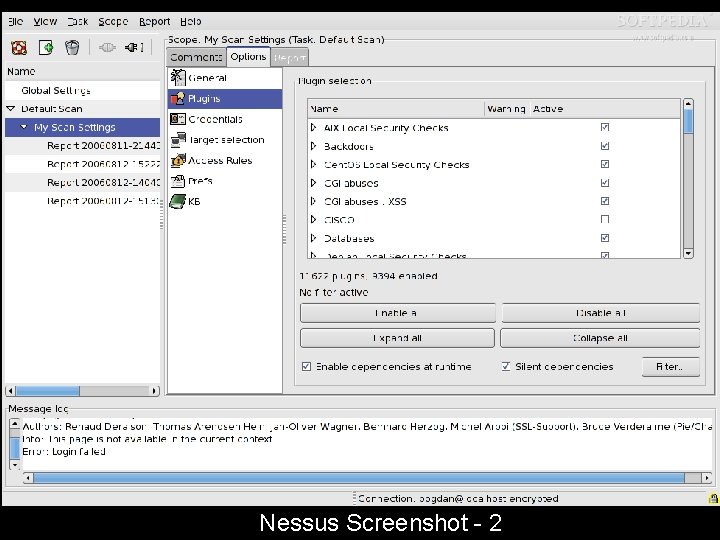
Task: Toggle Enable dependencies at runtime checkbox
Action: tap(306, 366)
